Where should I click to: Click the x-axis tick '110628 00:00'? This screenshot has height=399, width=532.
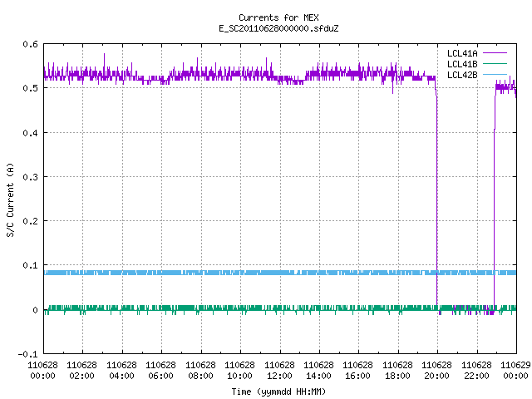(42, 370)
